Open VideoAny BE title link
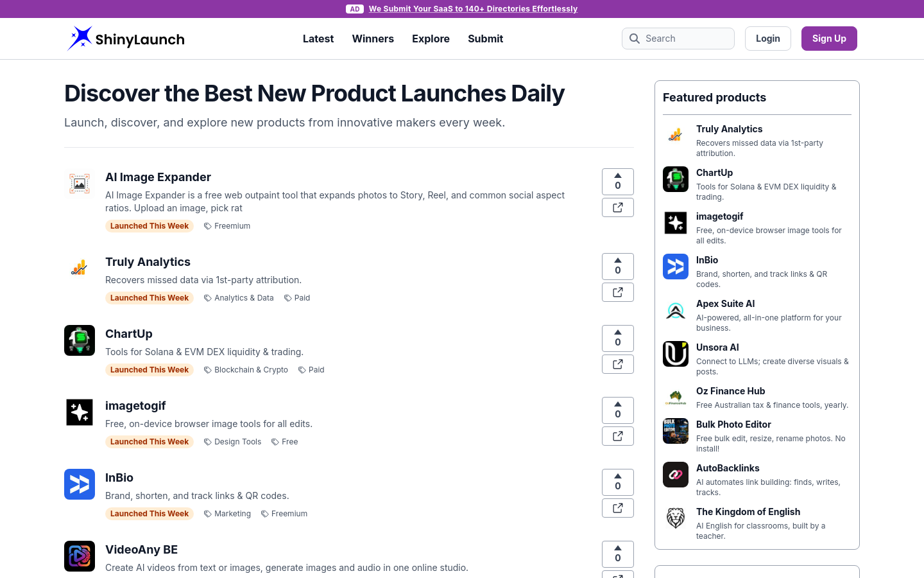Viewport: 924px width, 578px height. (141, 550)
